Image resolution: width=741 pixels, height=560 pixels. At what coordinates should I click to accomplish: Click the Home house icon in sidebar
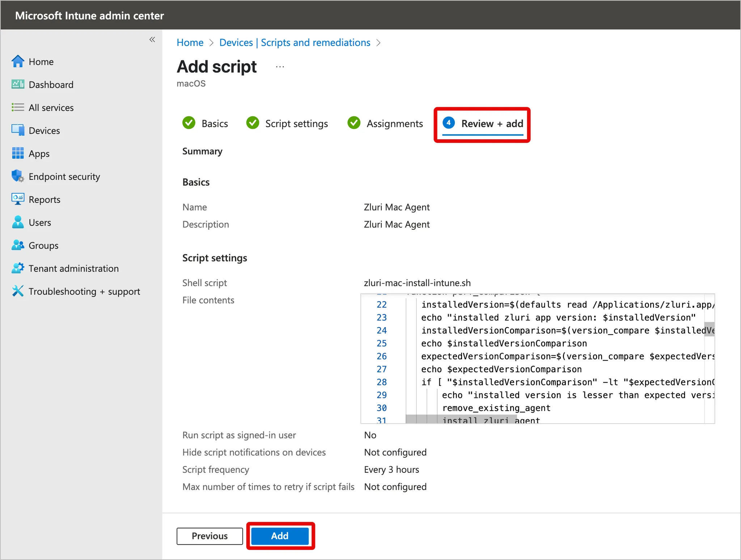[x=18, y=61]
